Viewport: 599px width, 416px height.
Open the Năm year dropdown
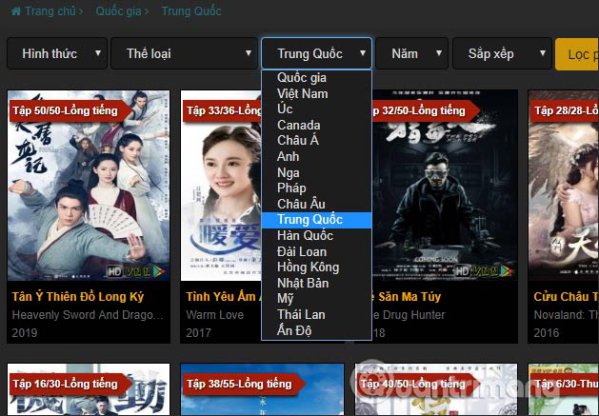[411, 53]
